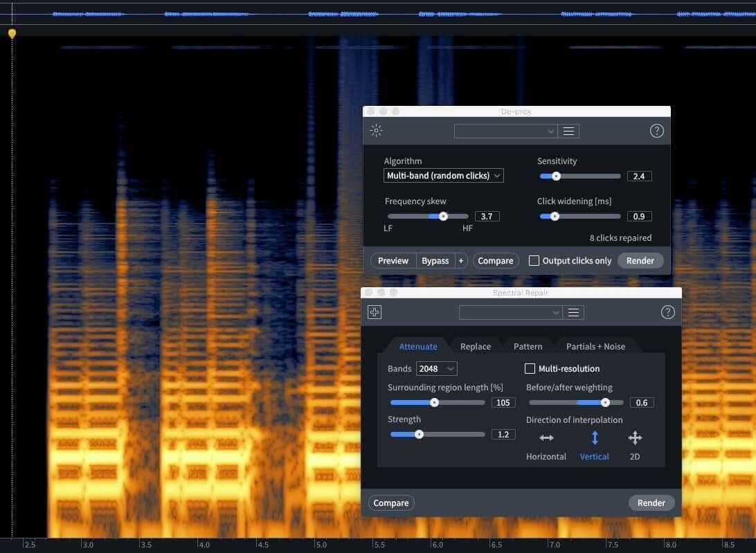Click the De-click module sun icon
This screenshot has width=756, height=553.
click(x=376, y=131)
